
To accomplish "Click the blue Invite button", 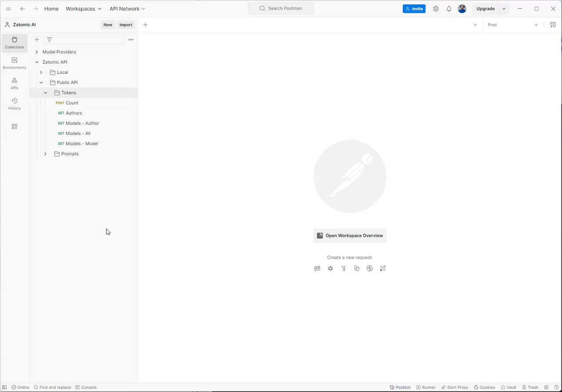I will (414, 9).
